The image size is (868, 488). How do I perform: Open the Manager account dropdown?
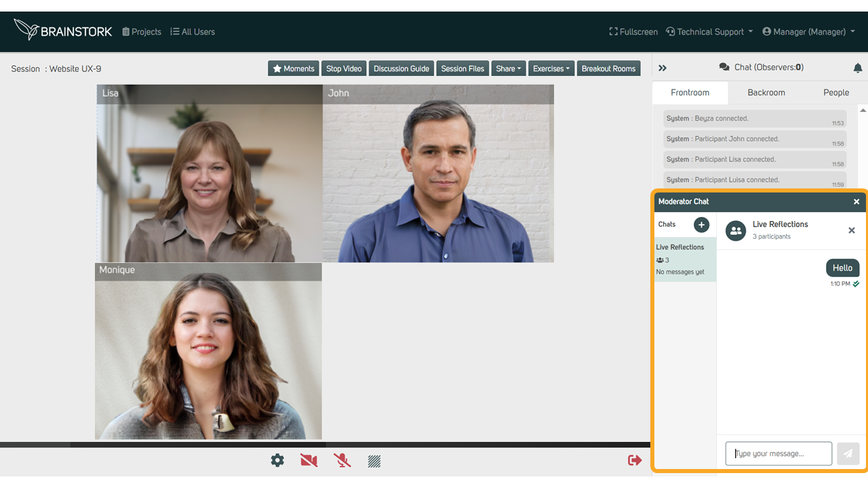808,32
